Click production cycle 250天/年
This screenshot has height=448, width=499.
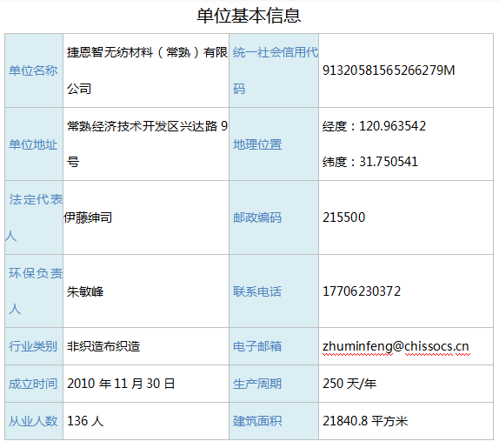349,384
